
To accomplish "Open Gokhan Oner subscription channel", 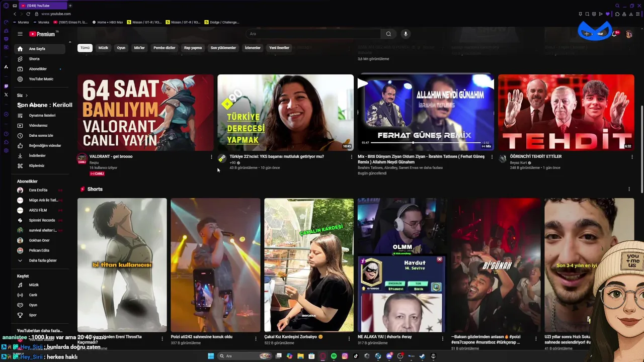I will click(40, 240).
